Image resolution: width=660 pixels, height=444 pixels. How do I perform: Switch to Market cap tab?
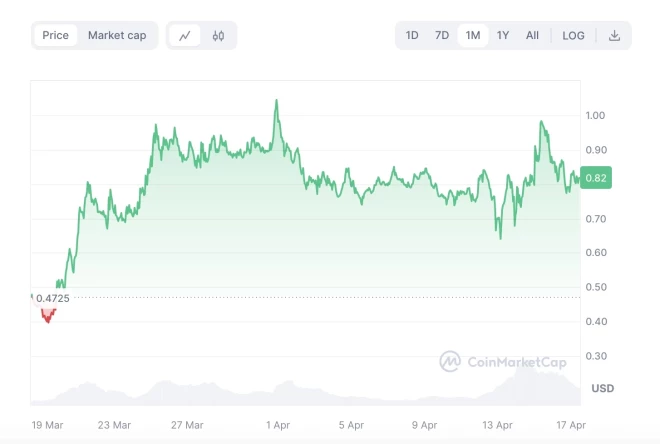(117, 35)
